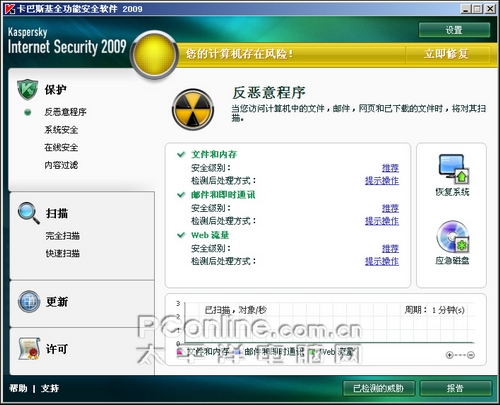Open 提示操作 action link under Web 流量

(382, 261)
